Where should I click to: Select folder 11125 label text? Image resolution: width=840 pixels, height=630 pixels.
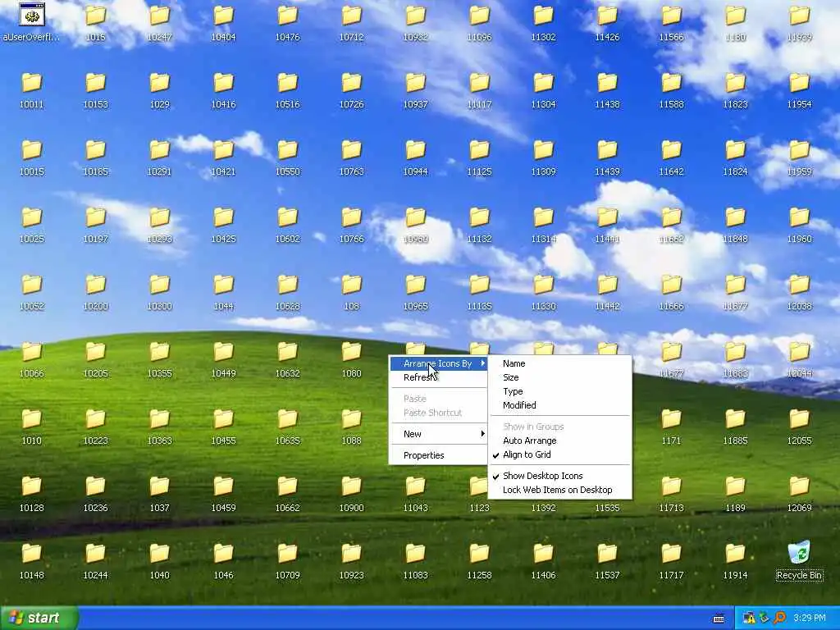coord(479,171)
